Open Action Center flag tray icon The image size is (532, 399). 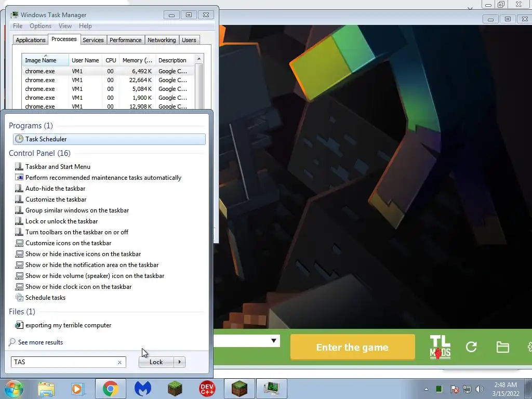point(455,389)
